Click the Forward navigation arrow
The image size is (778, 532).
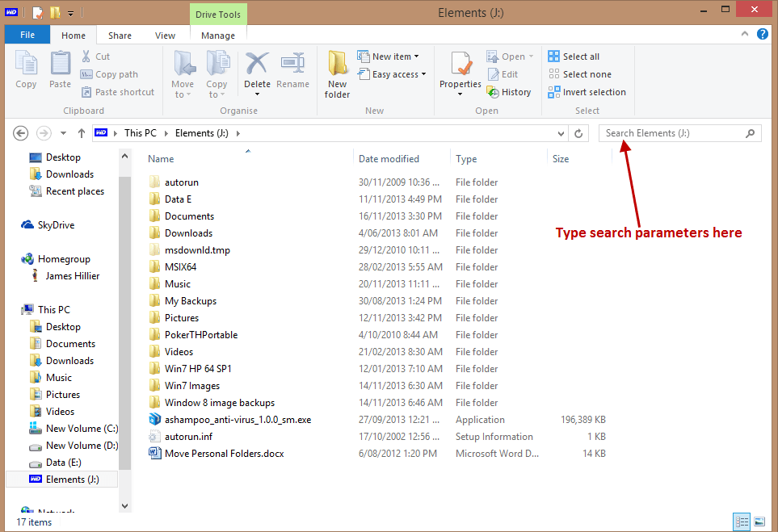tap(44, 133)
